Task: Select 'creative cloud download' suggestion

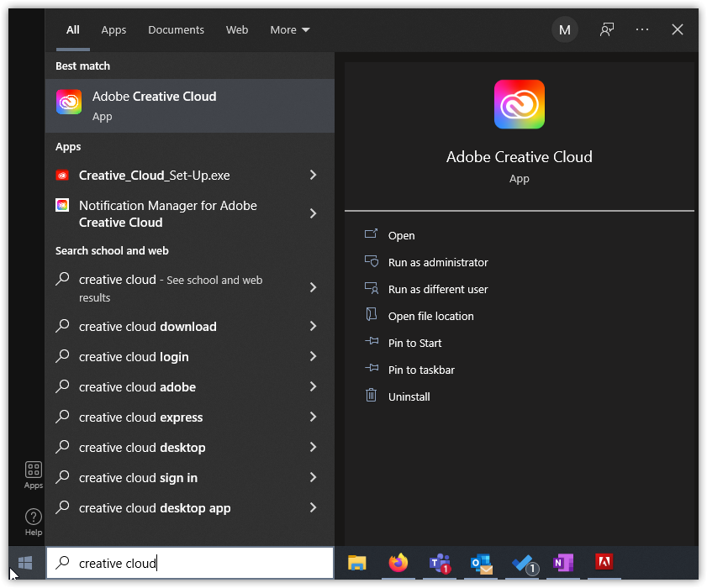Action: coord(147,327)
